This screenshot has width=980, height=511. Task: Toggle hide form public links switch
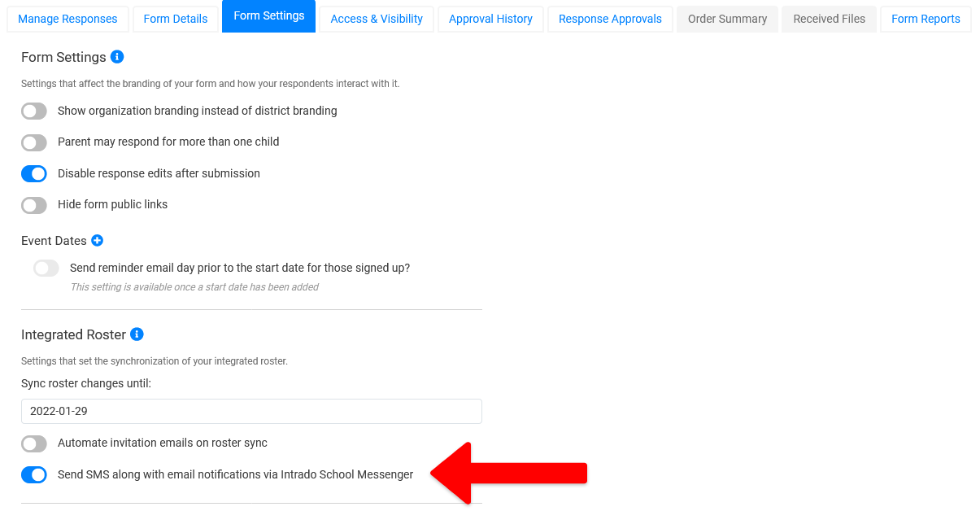pos(34,205)
